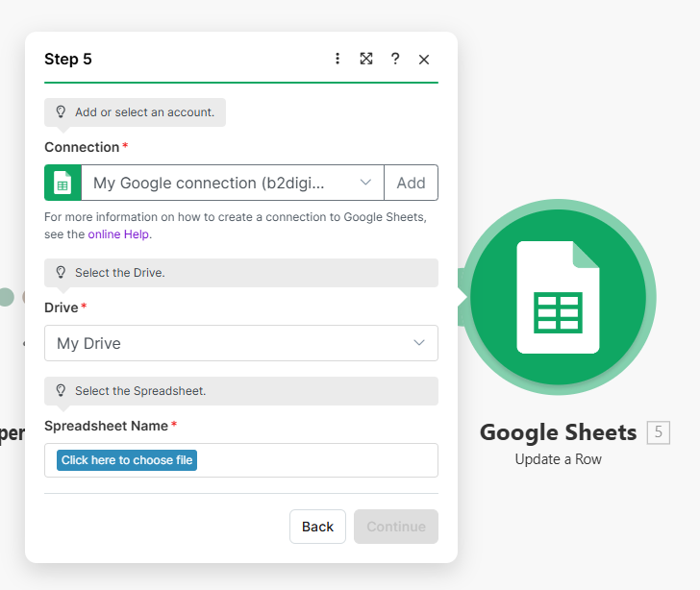The height and width of the screenshot is (590, 700).
Task: Click the Add connection button
Action: tap(411, 183)
